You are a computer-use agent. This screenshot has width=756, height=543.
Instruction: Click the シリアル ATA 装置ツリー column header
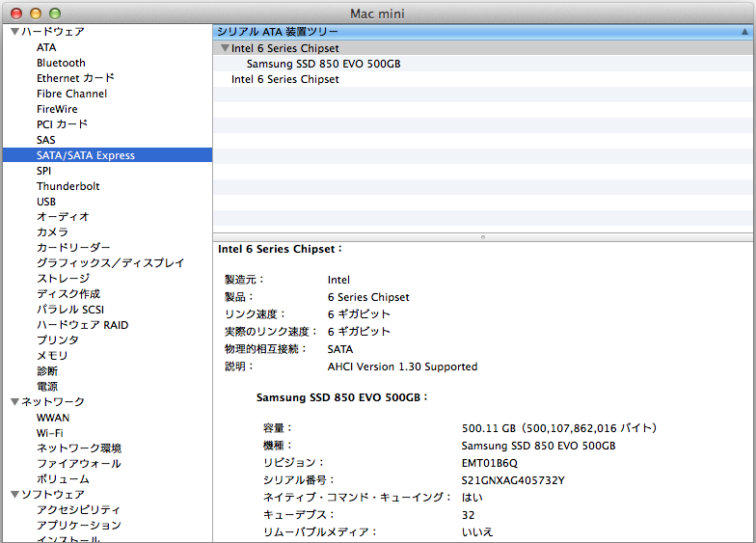coord(482,32)
